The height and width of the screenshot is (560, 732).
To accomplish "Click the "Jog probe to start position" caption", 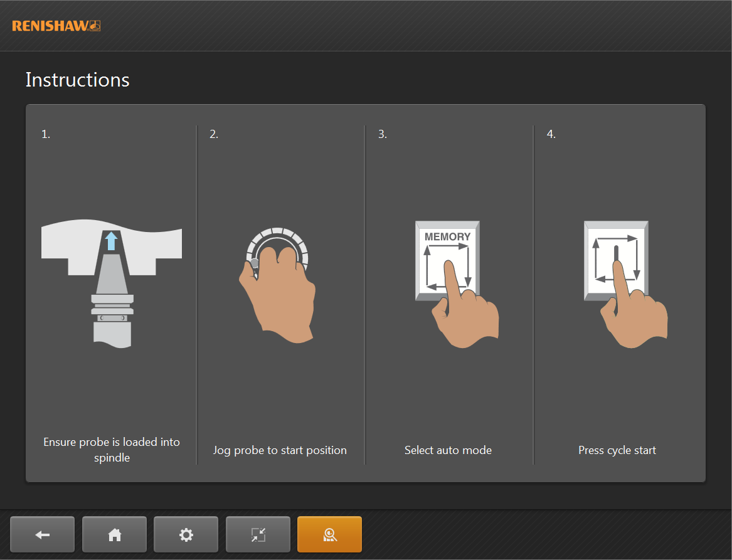I will coord(280,450).
